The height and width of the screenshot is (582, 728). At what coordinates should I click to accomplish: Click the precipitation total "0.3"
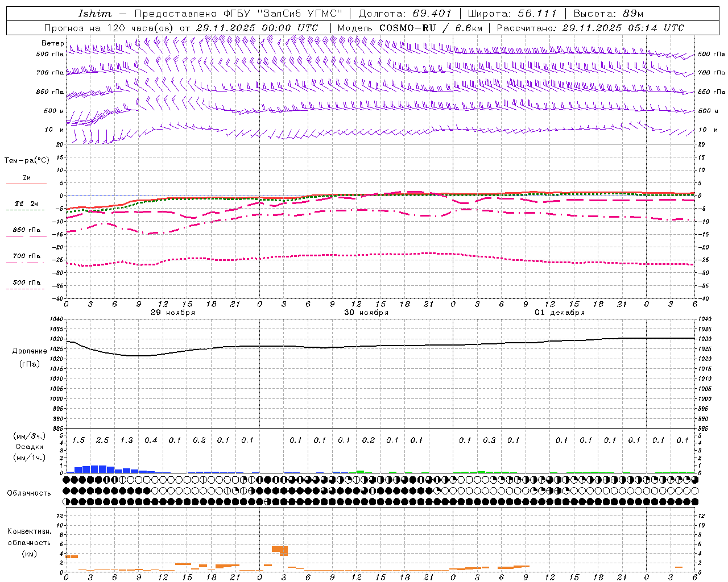[489, 440]
